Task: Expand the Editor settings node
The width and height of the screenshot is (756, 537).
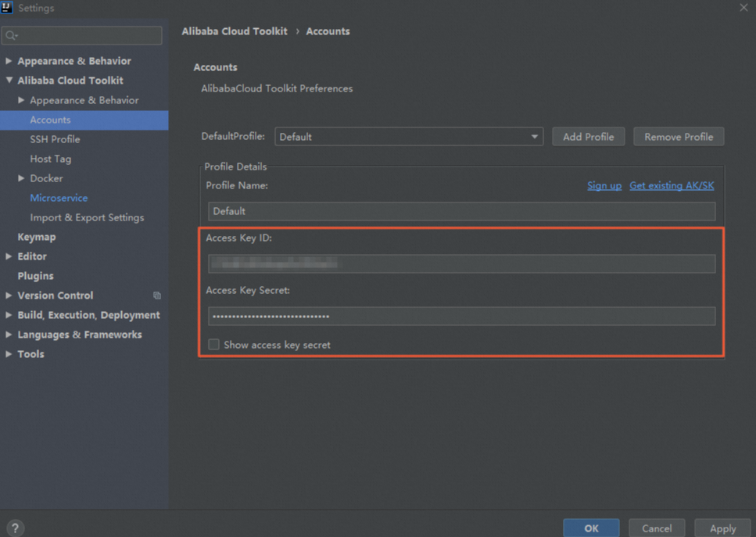Action: coord(8,256)
